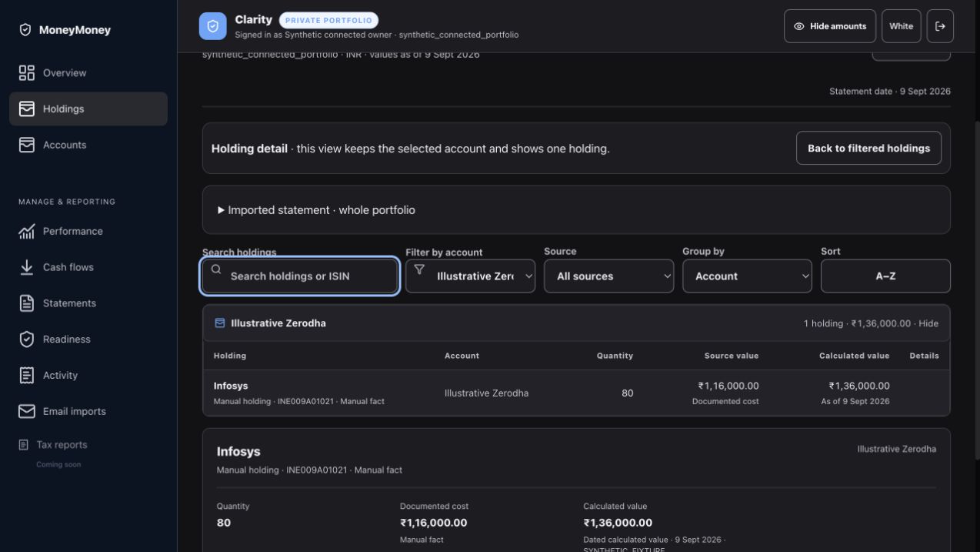Click the Tax reports document icon

pyautogui.click(x=23, y=445)
